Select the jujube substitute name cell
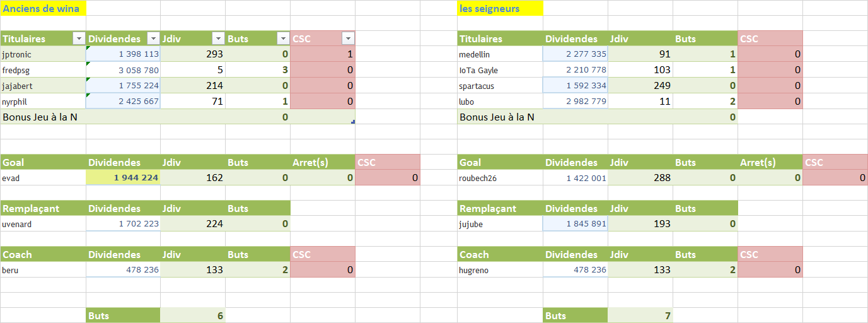This screenshot has width=868, height=323. 500,223
